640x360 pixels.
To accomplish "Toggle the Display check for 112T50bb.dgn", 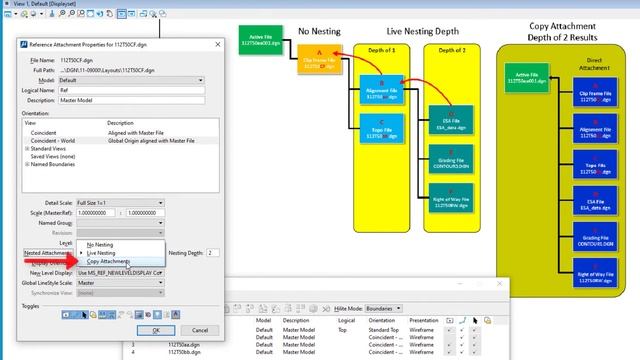I will 449,352.
